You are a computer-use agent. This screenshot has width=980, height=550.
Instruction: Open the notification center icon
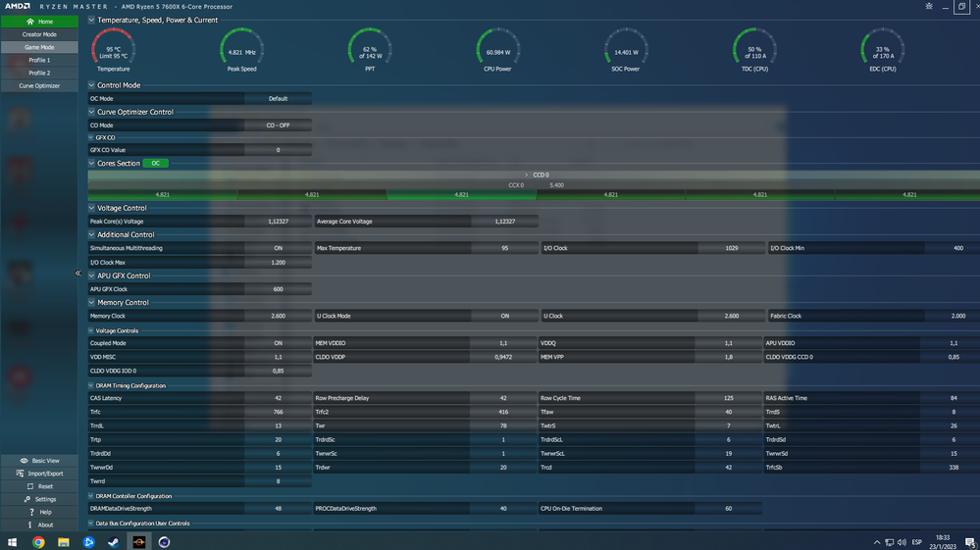970,542
